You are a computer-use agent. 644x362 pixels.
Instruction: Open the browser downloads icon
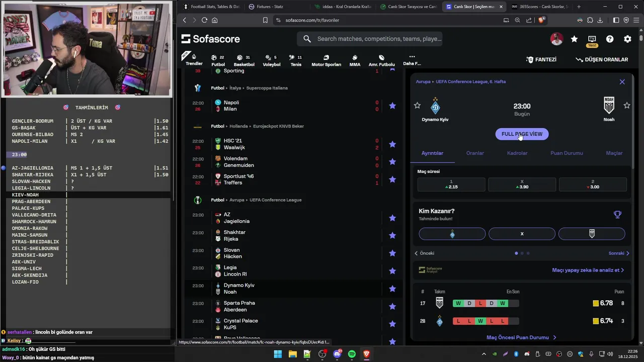[600, 20]
